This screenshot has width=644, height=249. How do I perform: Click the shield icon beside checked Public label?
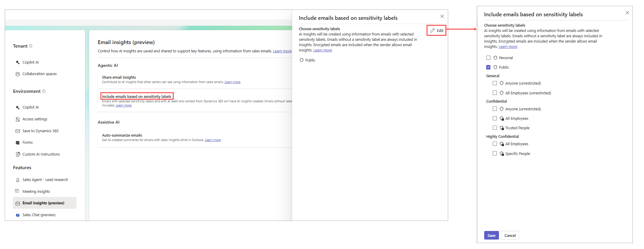pos(495,67)
